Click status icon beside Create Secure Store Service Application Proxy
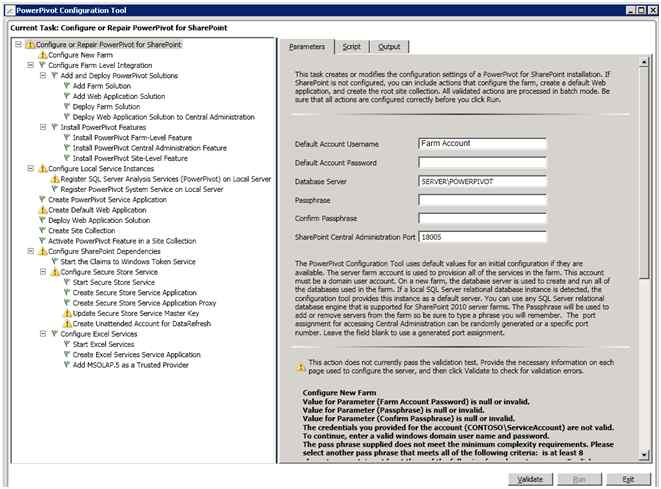Image resolution: width=661 pixels, height=489 pixels. coord(67,303)
